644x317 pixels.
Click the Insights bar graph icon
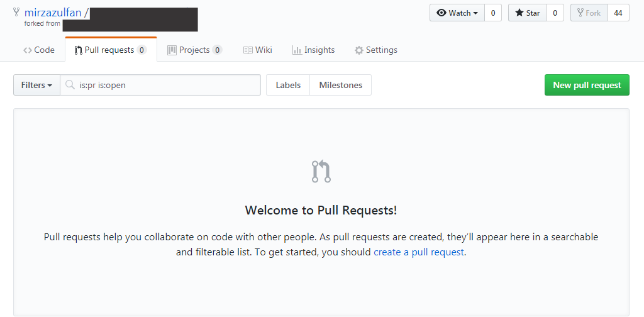coord(296,50)
